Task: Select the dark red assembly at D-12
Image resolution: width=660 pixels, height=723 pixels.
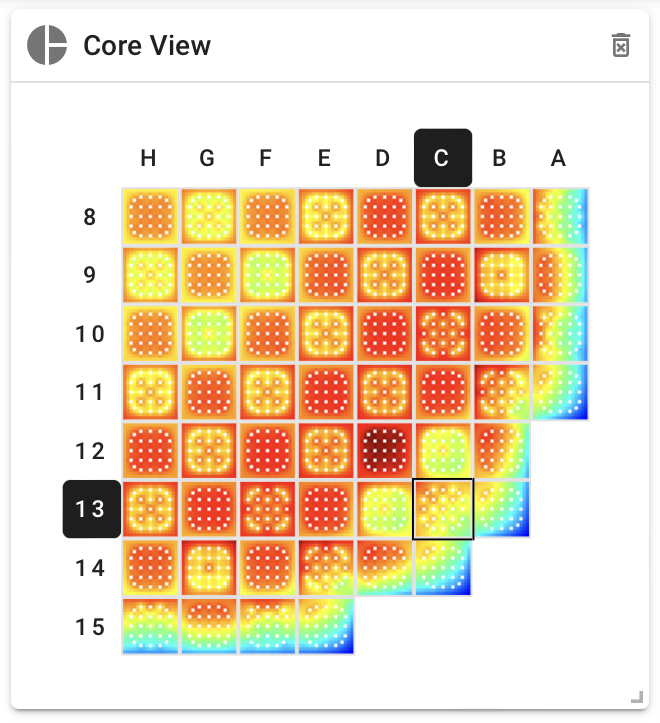Action: [x=384, y=450]
